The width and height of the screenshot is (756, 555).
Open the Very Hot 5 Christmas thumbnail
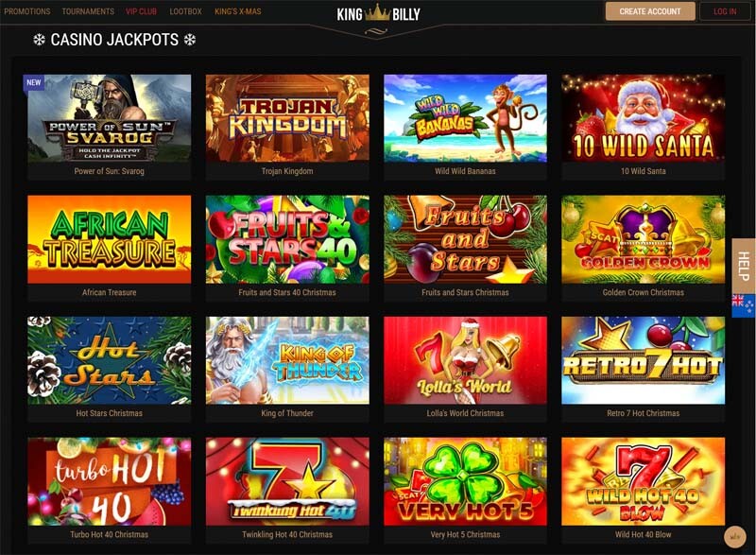465,481
